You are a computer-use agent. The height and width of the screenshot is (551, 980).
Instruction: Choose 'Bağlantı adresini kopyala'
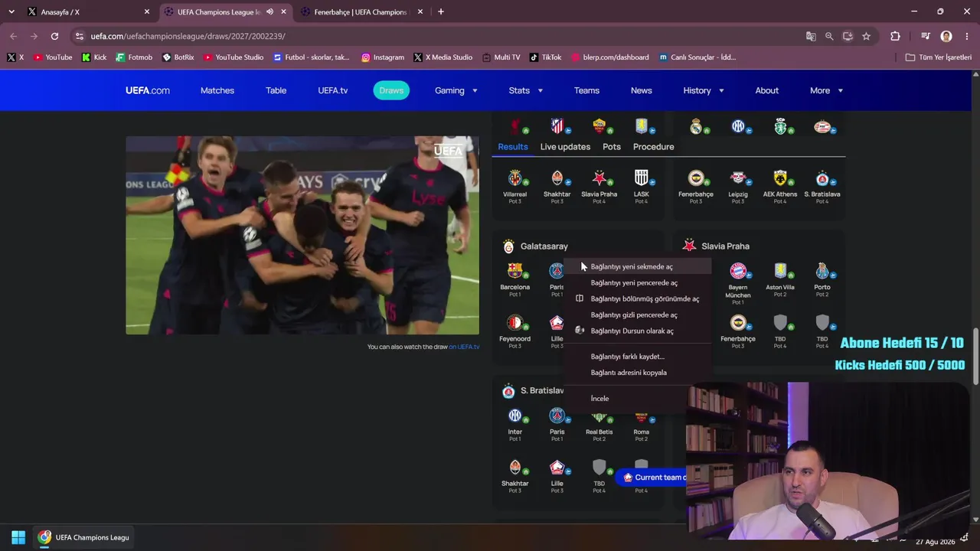638,373
